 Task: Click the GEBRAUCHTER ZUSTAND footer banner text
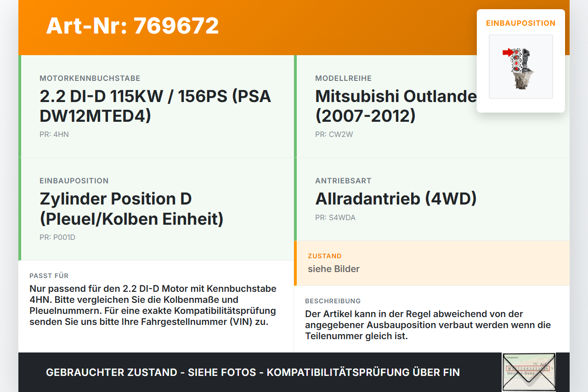[253, 372]
